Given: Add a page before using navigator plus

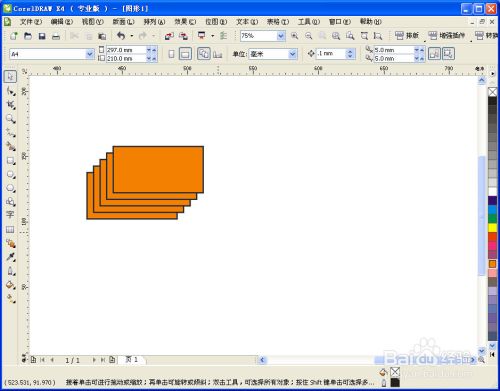Looking at the screenshot, I should click(33, 360).
